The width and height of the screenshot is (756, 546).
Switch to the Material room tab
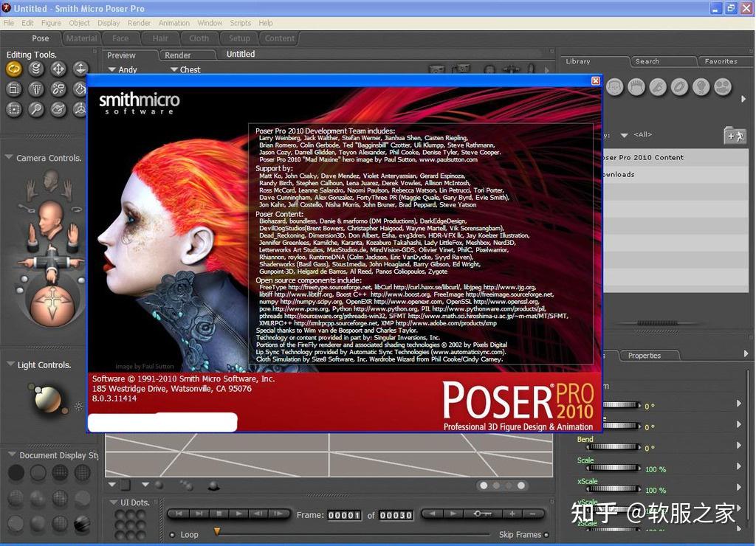81,38
